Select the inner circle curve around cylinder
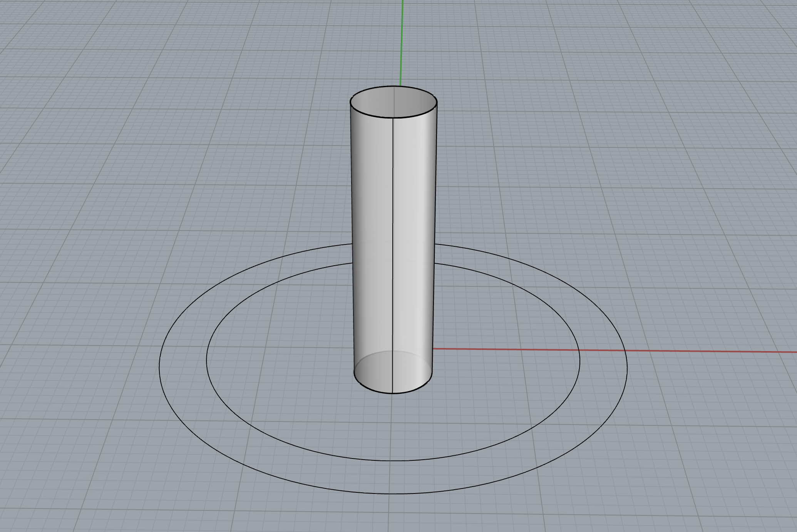Screen dimensions: 797x532 pyautogui.click(x=393, y=460)
